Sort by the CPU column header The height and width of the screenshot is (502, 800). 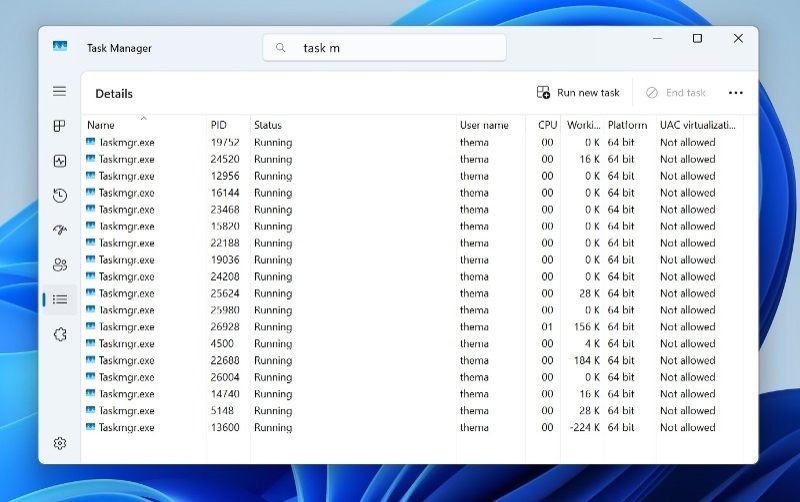pos(547,126)
